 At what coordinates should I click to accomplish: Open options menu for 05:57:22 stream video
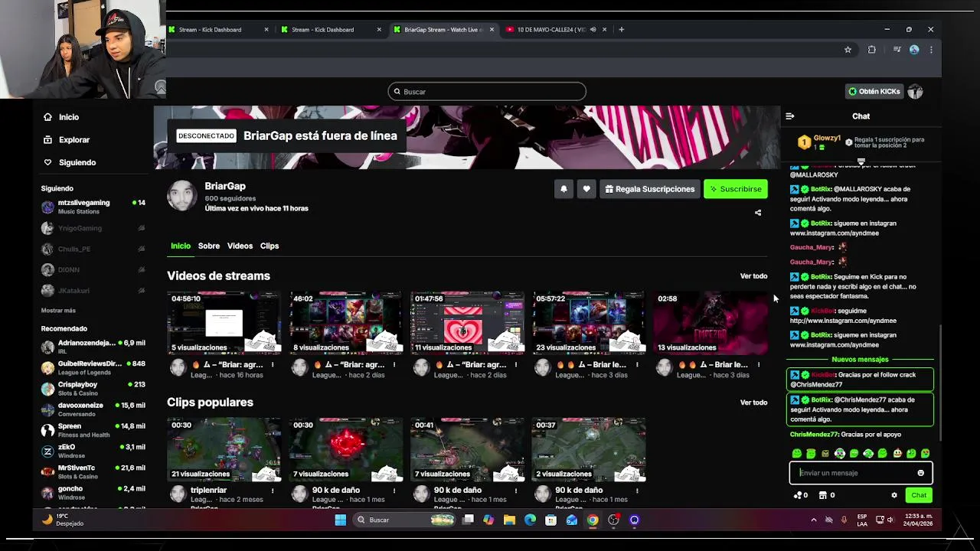pyautogui.click(x=637, y=365)
